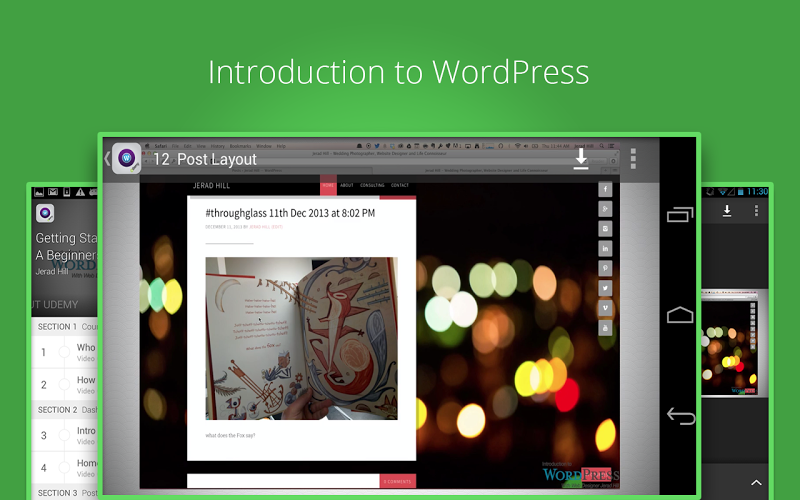Open the book photo in the post
Image resolution: width=800 pixels, height=500 pixels.
click(302, 338)
